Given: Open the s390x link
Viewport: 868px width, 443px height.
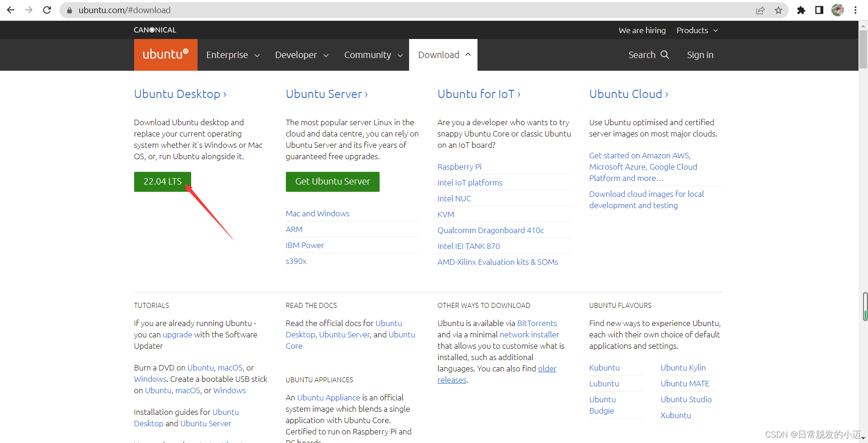Looking at the screenshot, I should coord(296,261).
